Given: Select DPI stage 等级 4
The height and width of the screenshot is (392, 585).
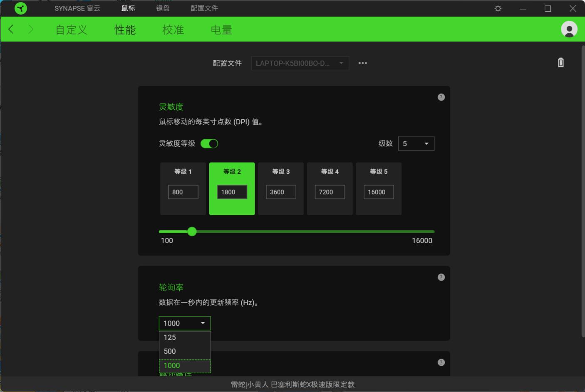Looking at the screenshot, I should tap(330, 189).
